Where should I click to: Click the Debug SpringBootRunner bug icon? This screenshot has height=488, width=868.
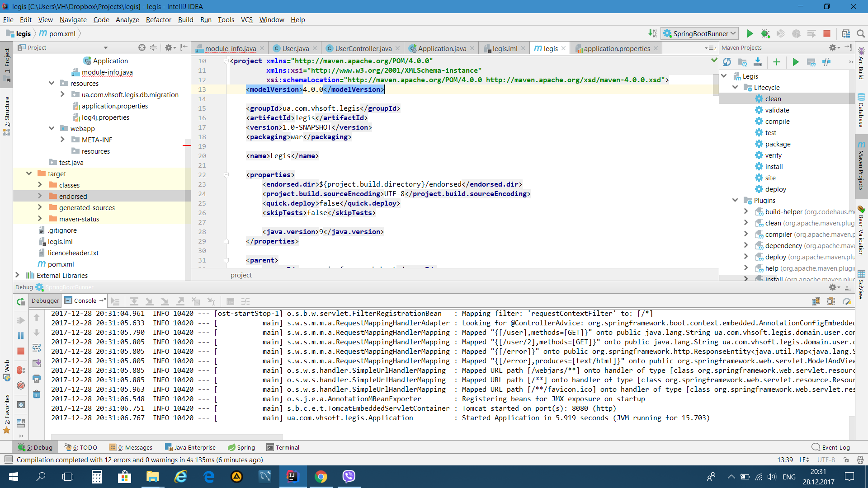(765, 33)
